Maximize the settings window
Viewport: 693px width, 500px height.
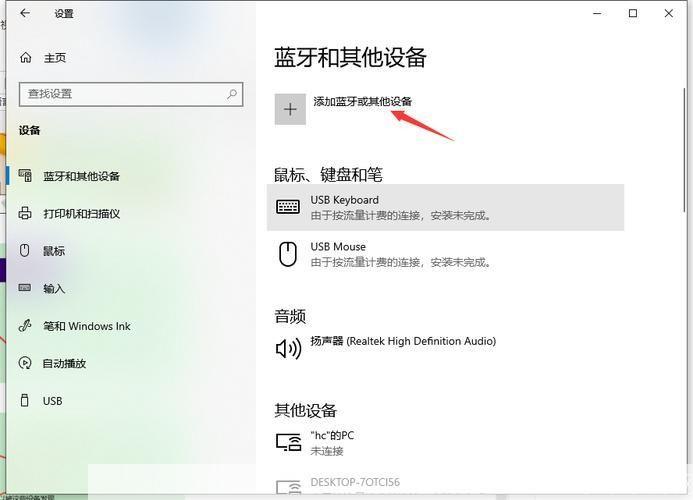[x=633, y=14]
